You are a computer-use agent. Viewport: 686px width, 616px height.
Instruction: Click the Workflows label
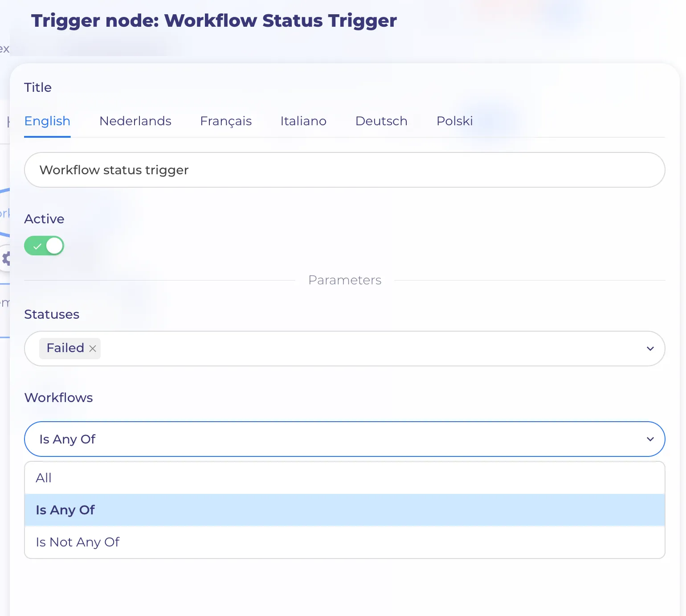[58, 398]
